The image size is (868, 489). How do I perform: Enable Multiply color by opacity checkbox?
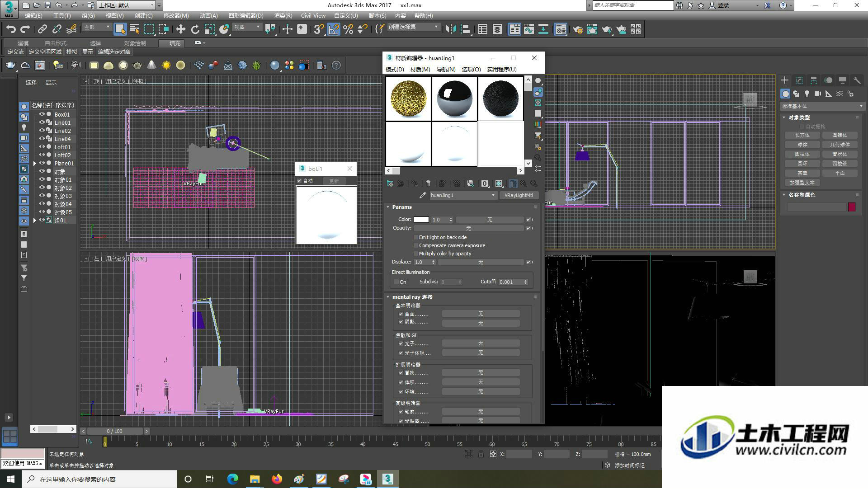tap(416, 254)
